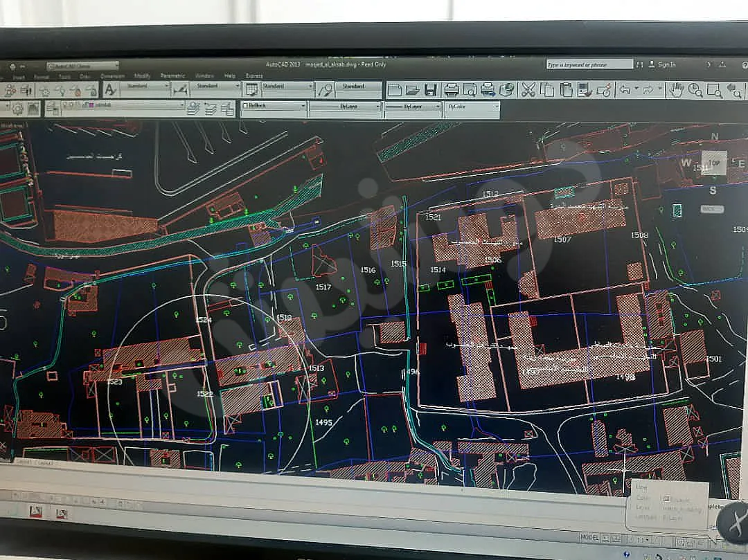Click the keyword search input field

click(x=589, y=64)
